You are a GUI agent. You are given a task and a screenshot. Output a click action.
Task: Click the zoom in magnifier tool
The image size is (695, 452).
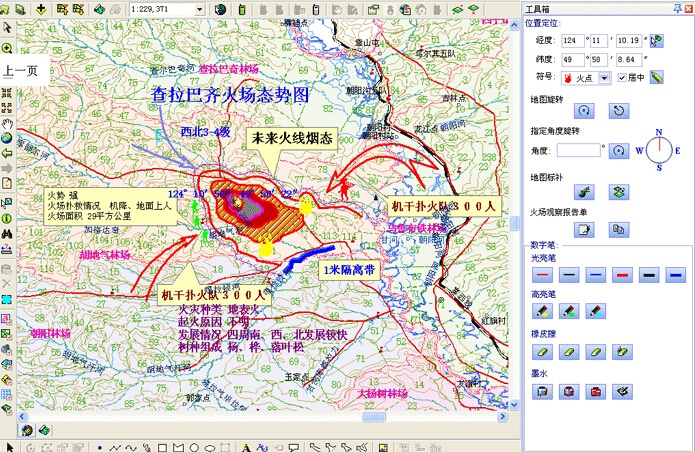pos(7,48)
